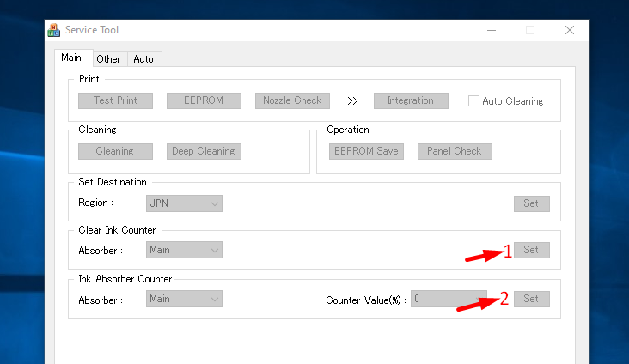Screen dimensions: 629x364
Task: Start Deep Cleaning
Action: point(204,151)
